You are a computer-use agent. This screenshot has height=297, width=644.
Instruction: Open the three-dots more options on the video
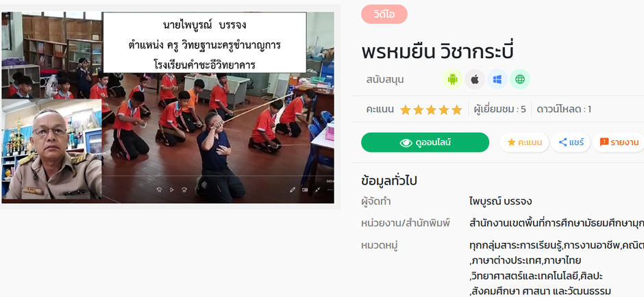click(330, 190)
